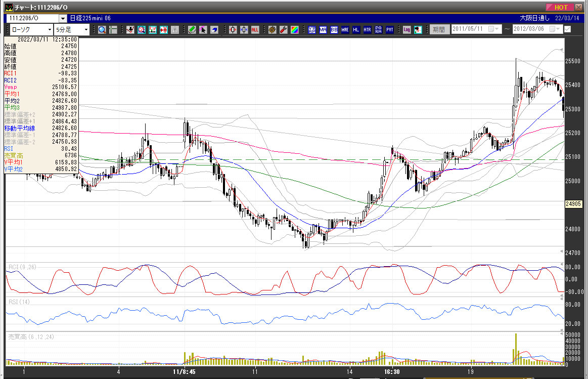
Task: Click the 期間 period button
Action: 438,29
